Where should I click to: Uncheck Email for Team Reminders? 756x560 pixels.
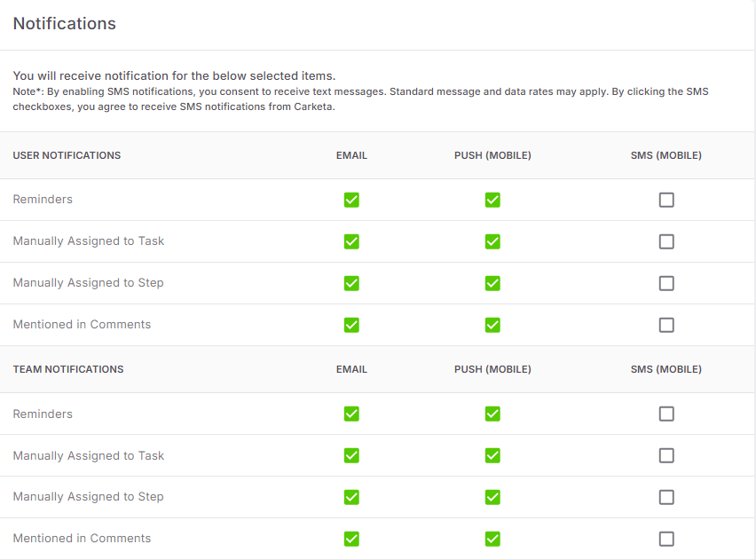(351, 414)
